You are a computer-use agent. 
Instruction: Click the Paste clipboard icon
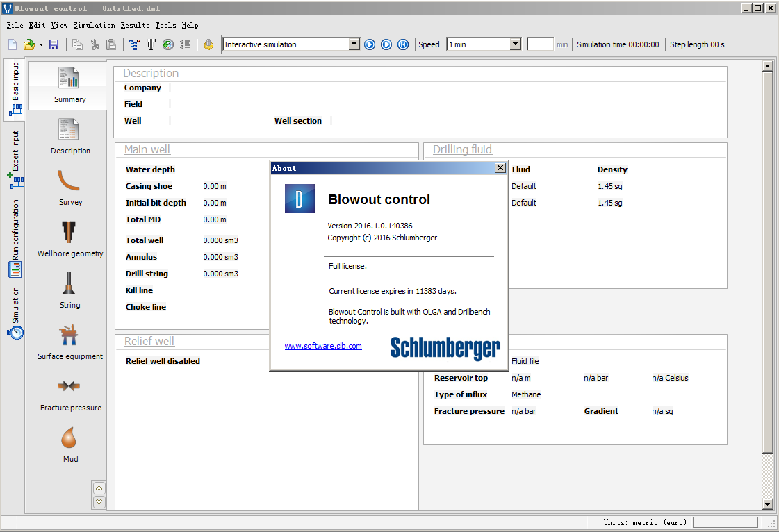pyautogui.click(x=111, y=44)
